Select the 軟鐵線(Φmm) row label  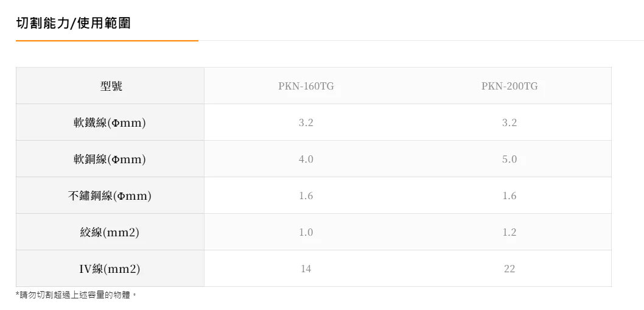point(109,123)
